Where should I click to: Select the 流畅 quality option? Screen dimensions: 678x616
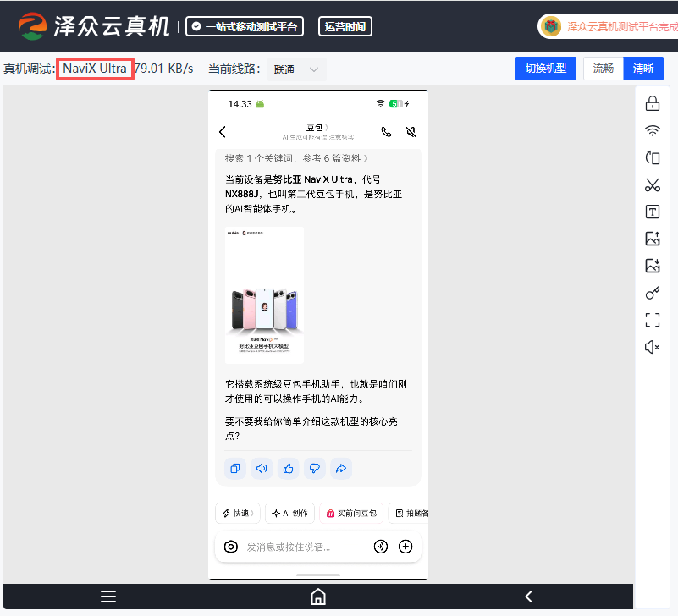tap(604, 69)
